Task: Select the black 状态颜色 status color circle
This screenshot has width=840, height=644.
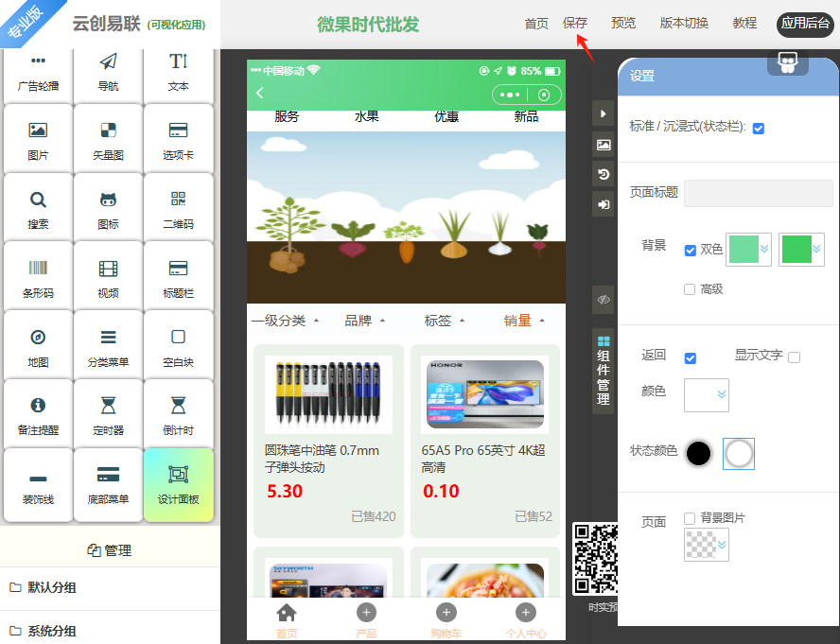Action: coord(698,453)
